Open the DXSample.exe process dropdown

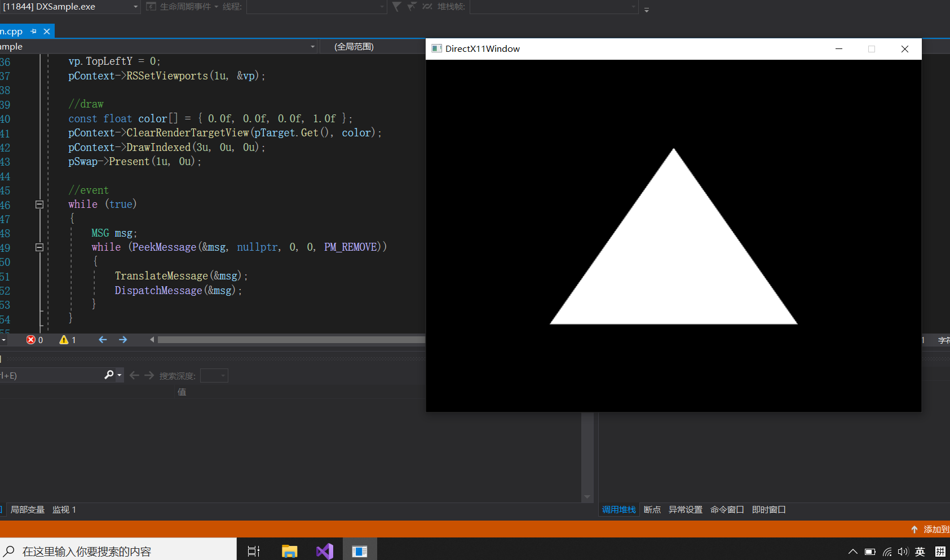pos(135,7)
